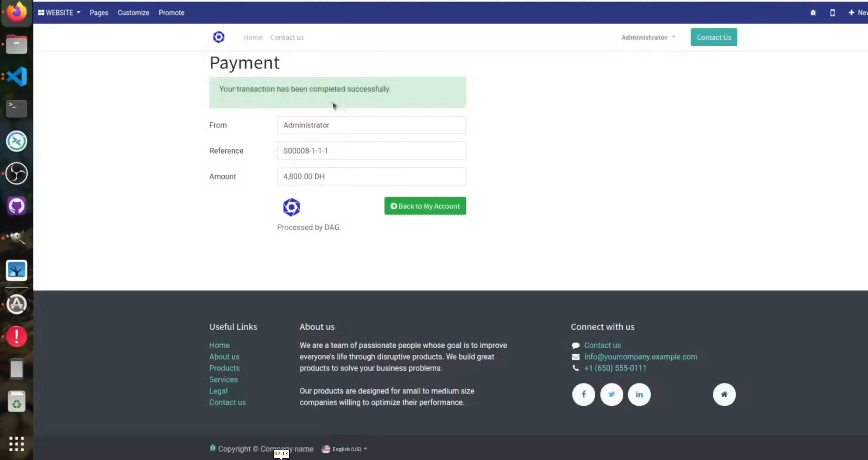Open GitHub Desktop dock icon
This screenshot has width=868, height=460.
click(x=17, y=206)
